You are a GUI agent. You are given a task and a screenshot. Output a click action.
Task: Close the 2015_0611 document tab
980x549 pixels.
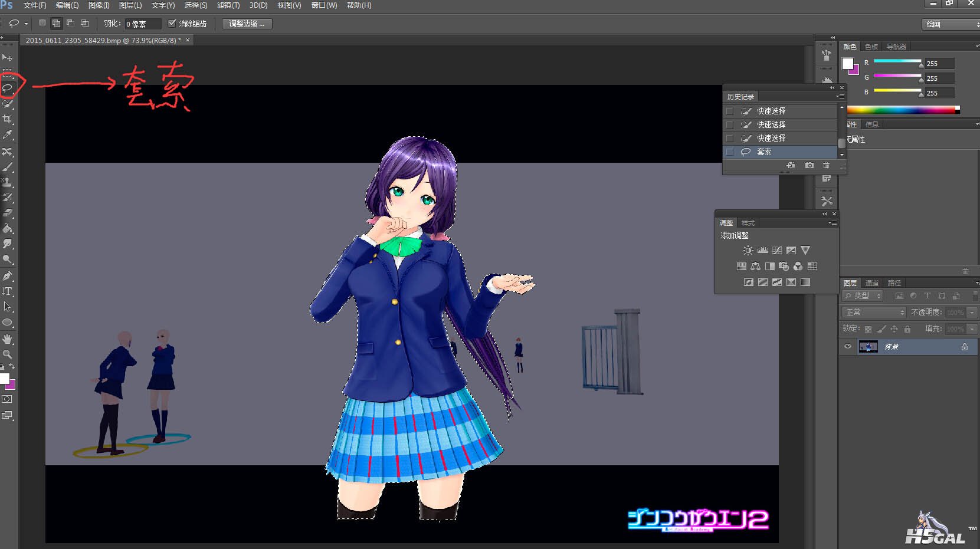(x=188, y=40)
